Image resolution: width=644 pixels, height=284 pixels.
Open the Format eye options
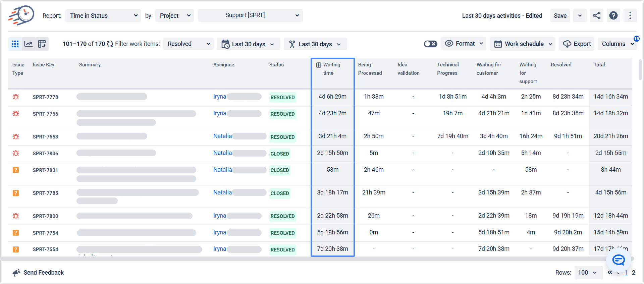click(464, 44)
